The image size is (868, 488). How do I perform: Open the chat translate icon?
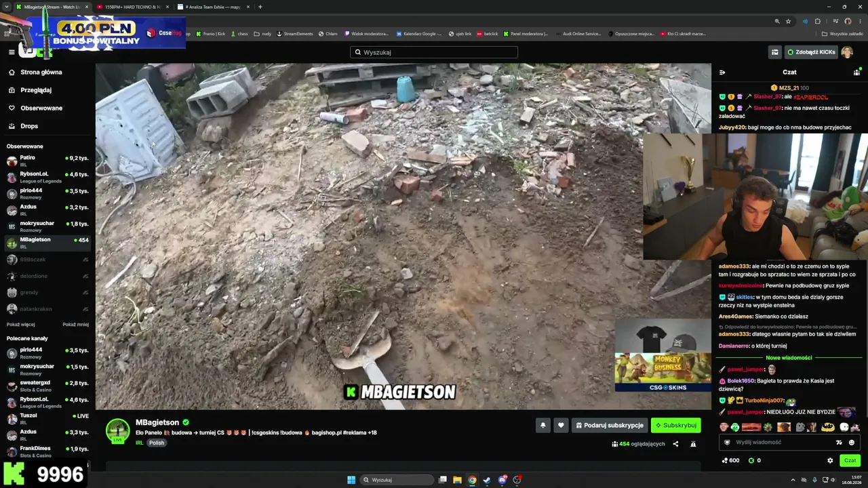pos(839,443)
